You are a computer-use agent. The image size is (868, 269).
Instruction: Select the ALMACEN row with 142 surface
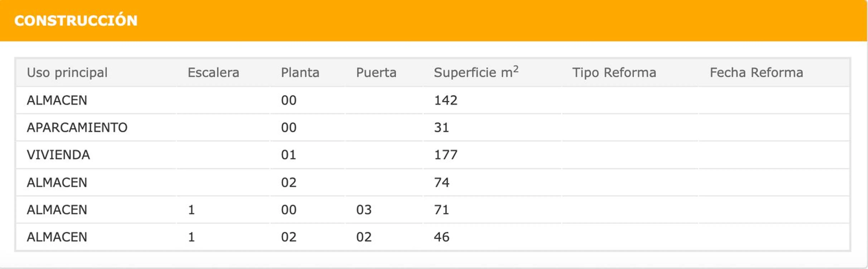[57, 100]
